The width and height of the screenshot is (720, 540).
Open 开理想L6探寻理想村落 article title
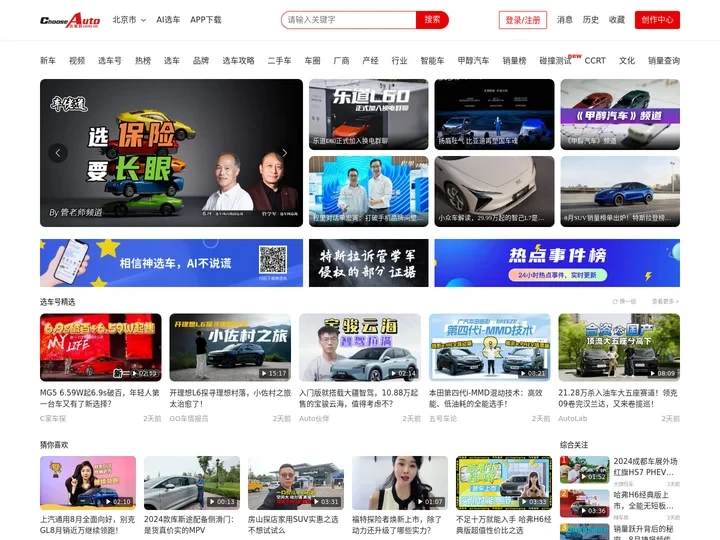click(230, 398)
